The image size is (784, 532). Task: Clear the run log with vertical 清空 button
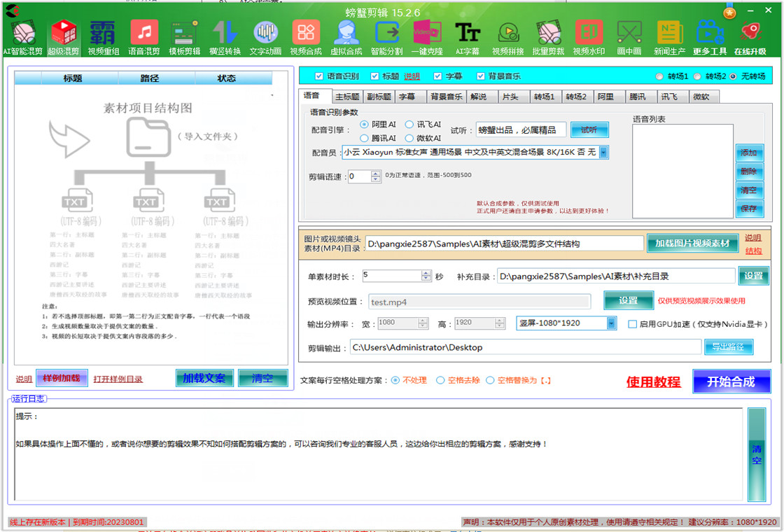click(x=757, y=454)
